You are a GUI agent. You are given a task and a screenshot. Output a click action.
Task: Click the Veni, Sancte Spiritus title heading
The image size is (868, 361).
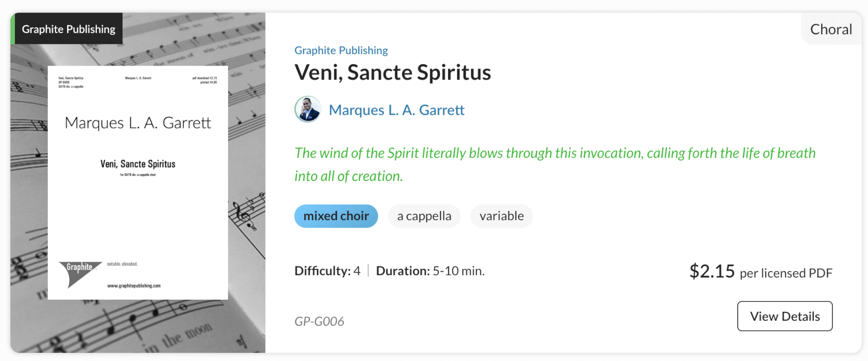tap(393, 72)
